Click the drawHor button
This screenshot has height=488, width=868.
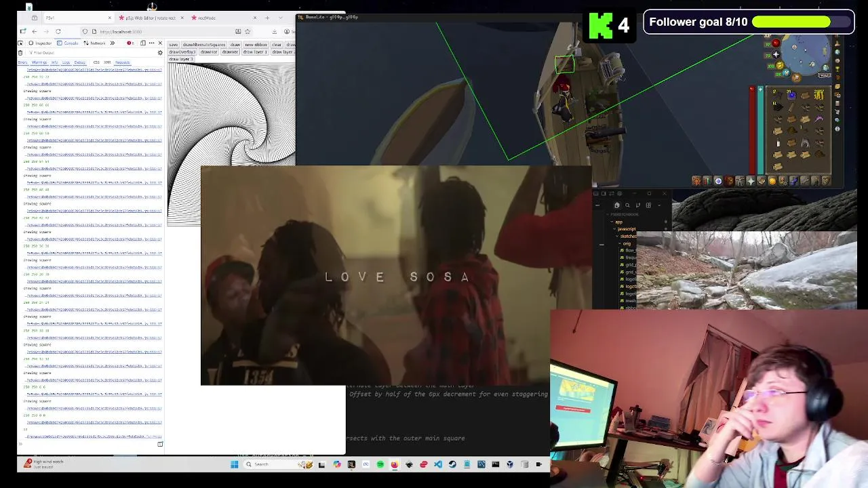(209, 52)
